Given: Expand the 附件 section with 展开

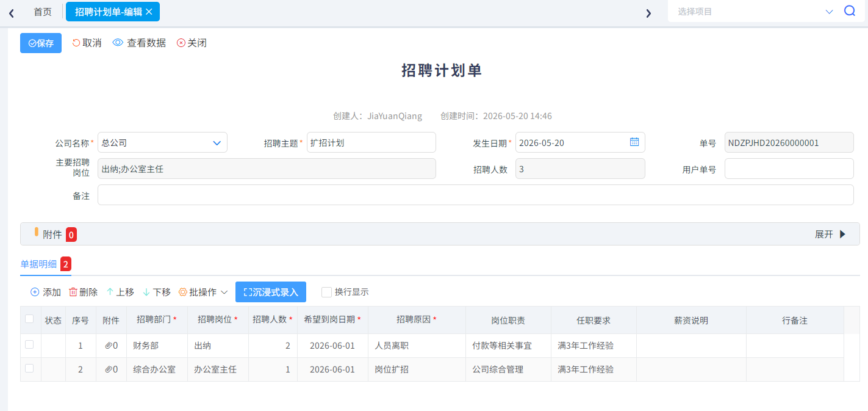Looking at the screenshot, I should click(x=830, y=234).
